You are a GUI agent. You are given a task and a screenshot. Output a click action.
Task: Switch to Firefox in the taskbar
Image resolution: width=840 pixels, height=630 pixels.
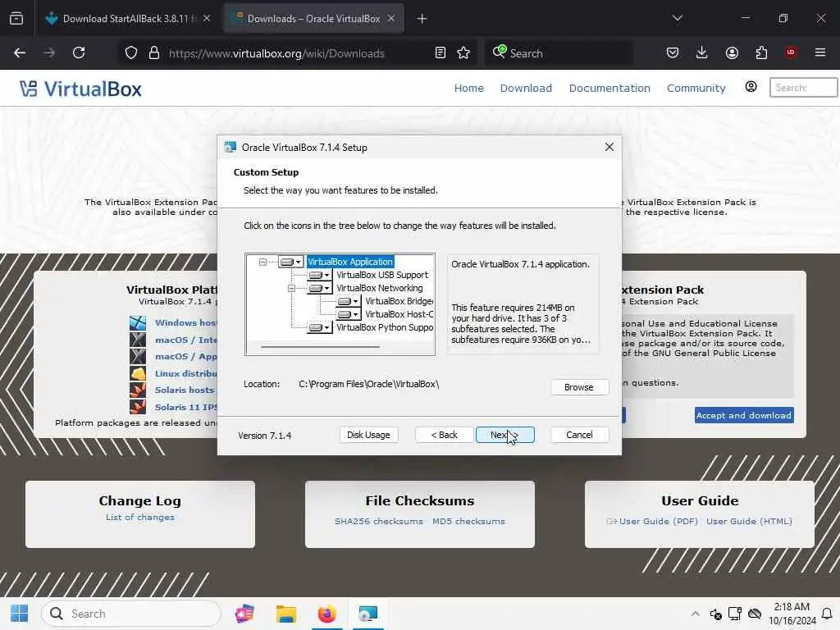coord(326,614)
